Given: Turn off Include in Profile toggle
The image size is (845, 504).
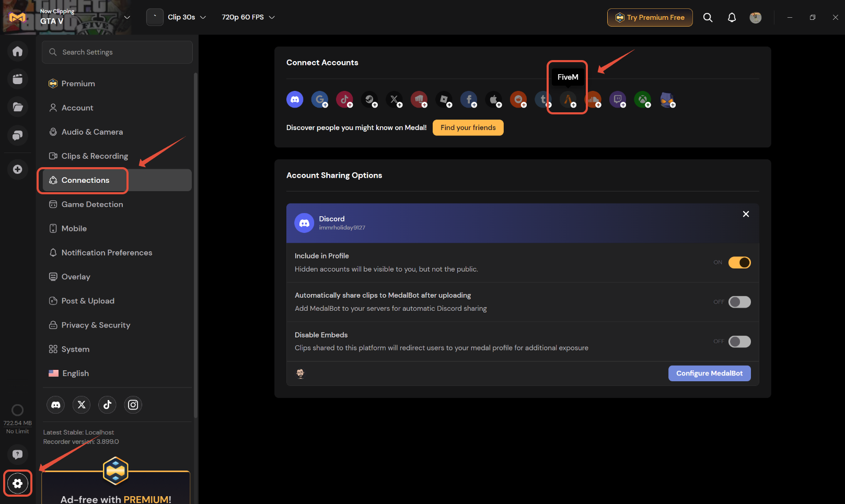Looking at the screenshot, I should click(739, 262).
